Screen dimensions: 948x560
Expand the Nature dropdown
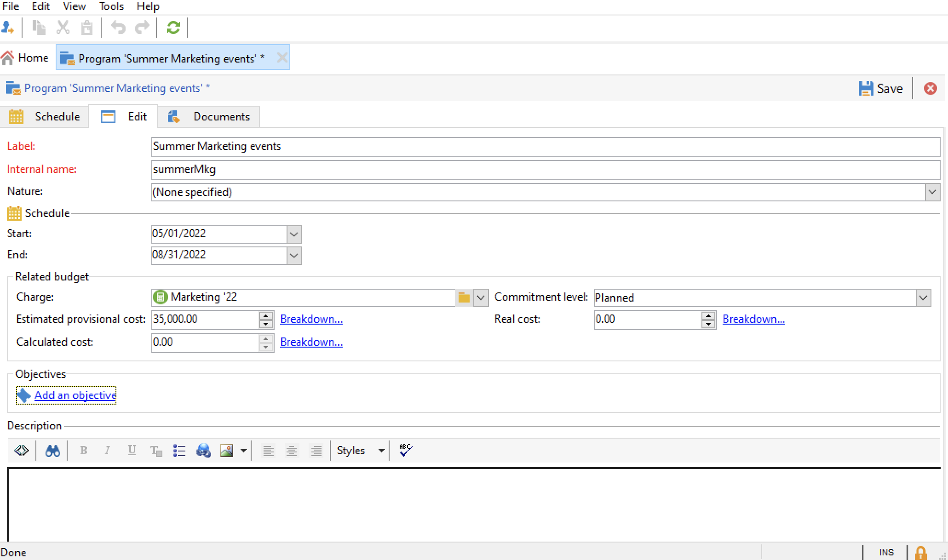point(932,192)
